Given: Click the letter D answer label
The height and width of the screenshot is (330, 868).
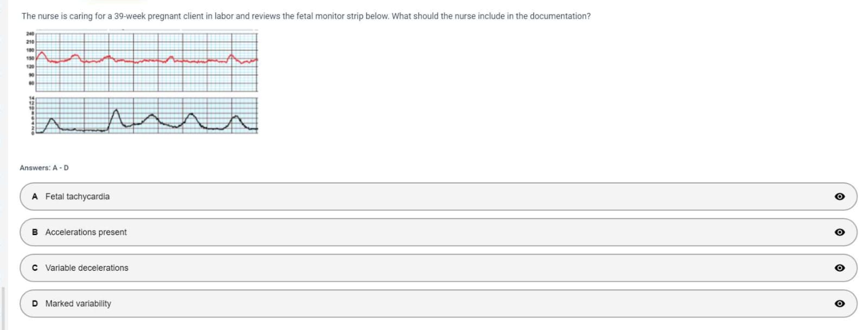Looking at the screenshot, I should point(35,304).
